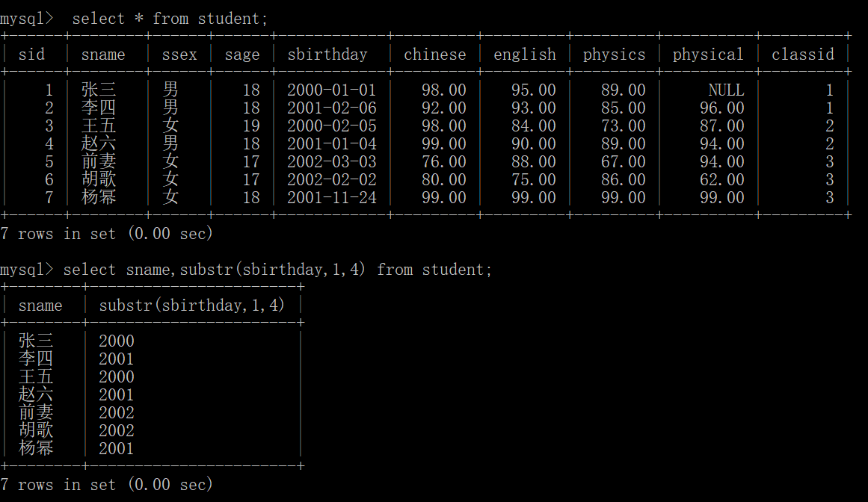This screenshot has height=502, width=868.
Task: Click name 前妻 in the substr result table
Action: pos(36,412)
